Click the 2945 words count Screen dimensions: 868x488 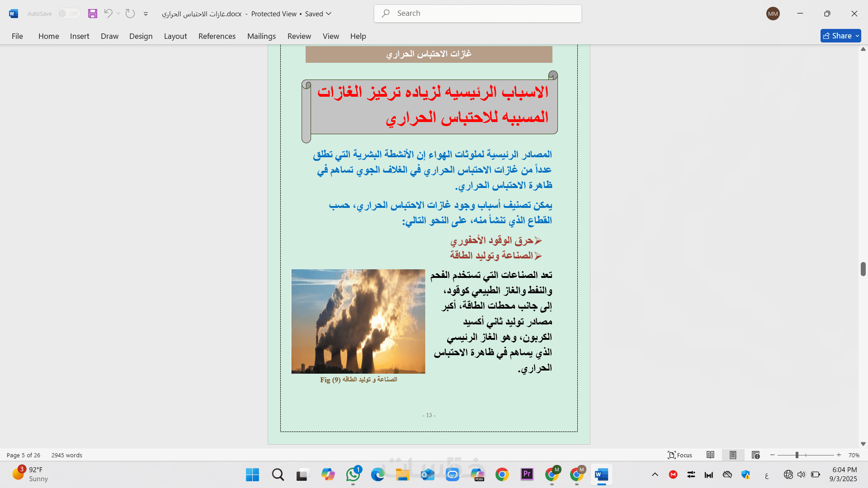tap(67, 455)
